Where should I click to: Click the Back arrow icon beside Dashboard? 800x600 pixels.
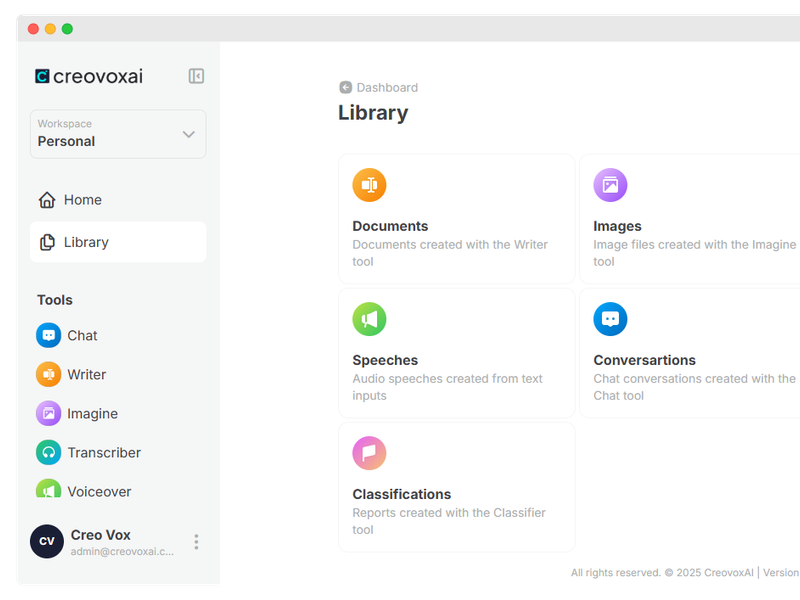[345, 88]
